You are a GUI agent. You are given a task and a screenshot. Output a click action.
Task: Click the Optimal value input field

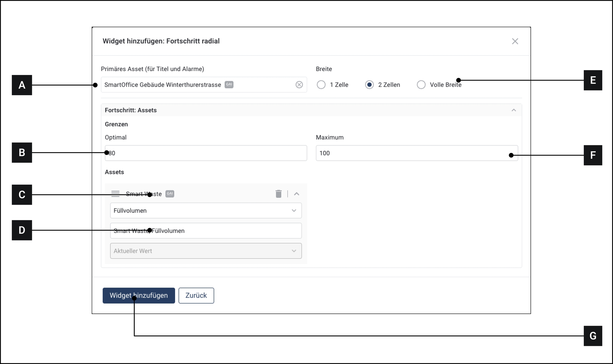point(206,153)
